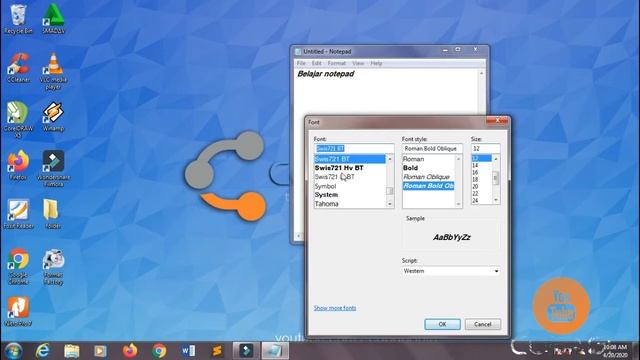Open the folder icon on the desktop
640x360 pixels.
click(x=52, y=214)
